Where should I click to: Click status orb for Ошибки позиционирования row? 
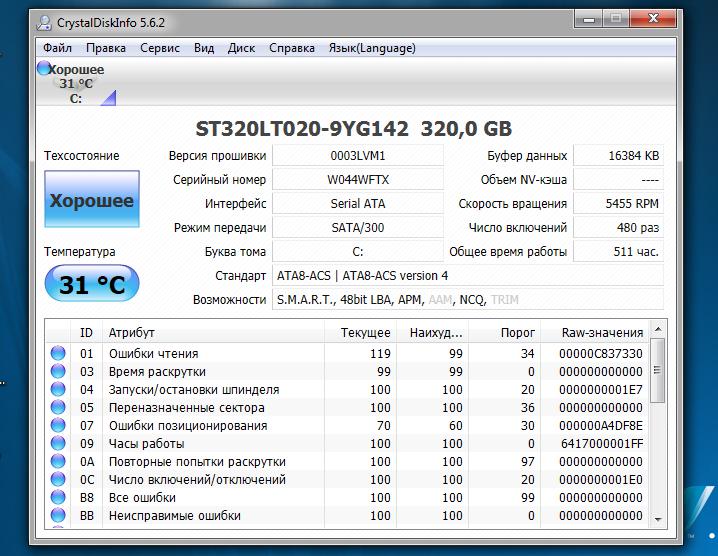click(58, 425)
